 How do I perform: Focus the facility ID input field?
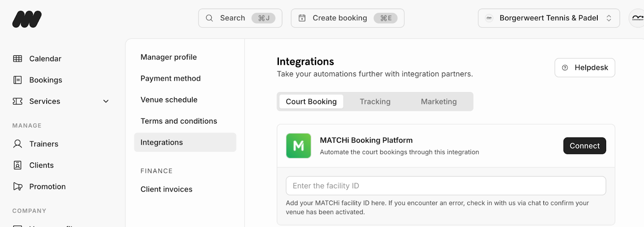(446, 186)
